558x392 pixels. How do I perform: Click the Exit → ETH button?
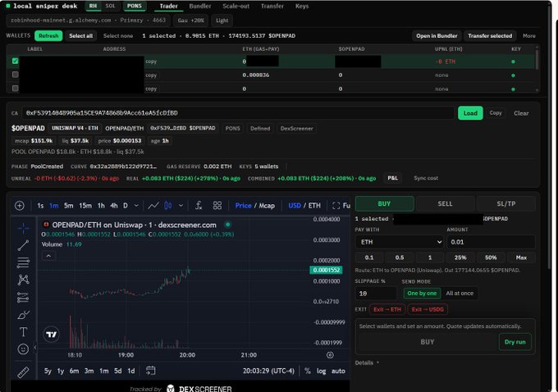coord(387,309)
